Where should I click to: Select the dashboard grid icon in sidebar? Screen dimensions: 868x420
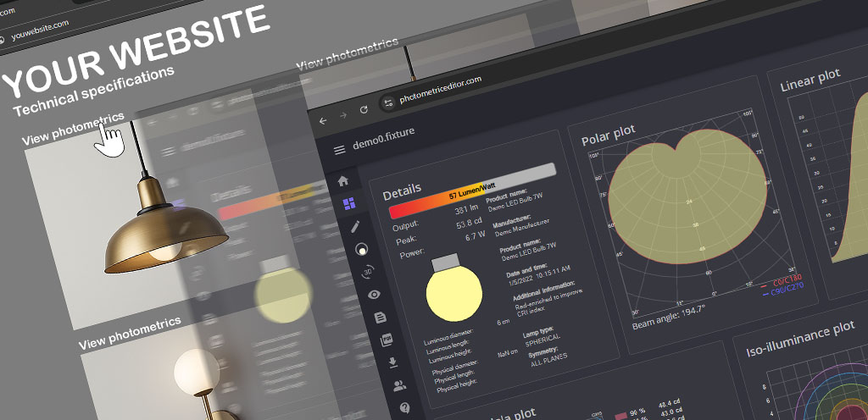click(x=349, y=204)
